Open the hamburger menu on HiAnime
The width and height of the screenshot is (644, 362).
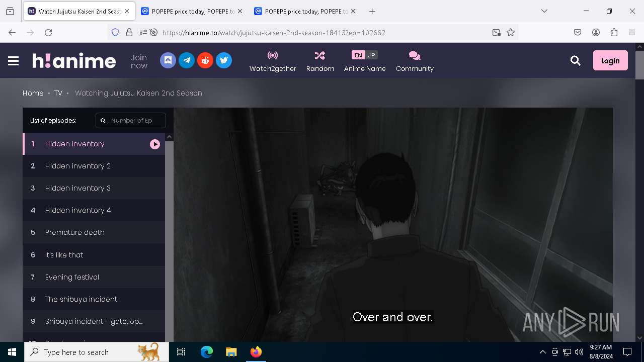(x=14, y=61)
